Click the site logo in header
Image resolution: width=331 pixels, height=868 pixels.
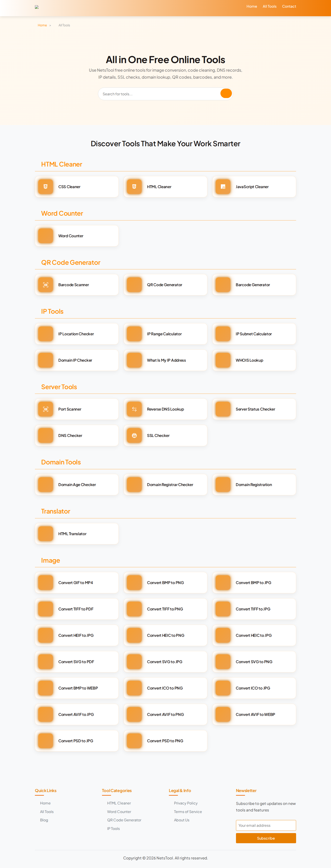pyautogui.click(x=37, y=7)
